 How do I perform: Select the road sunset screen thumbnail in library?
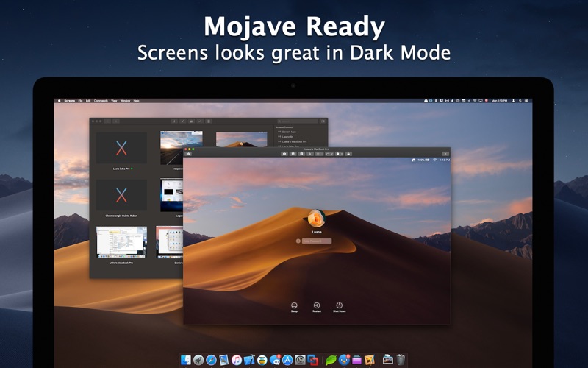pyautogui.click(x=182, y=148)
